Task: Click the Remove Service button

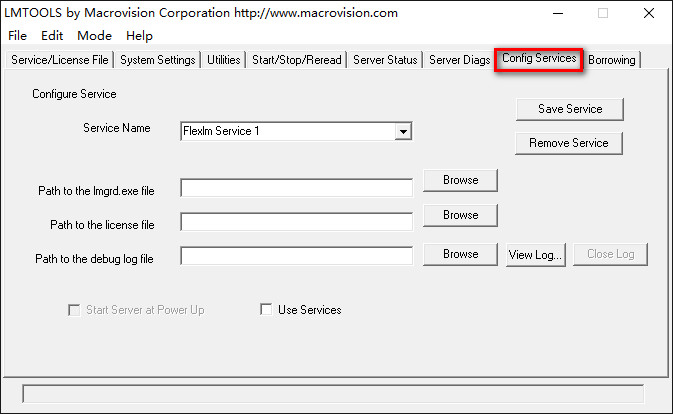Action: click(569, 143)
